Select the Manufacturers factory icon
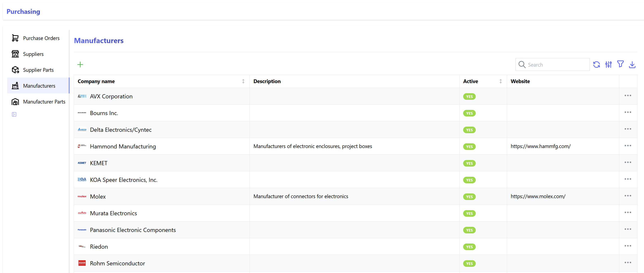Image resolution: width=644 pixels, height=273 pixels. [x=15, y=86]
